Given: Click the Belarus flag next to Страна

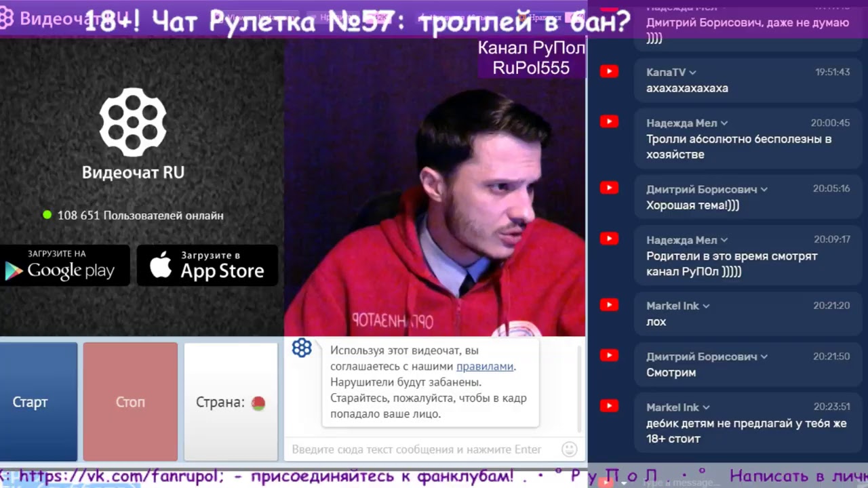Looking at the screenshot, I should click(258, 403).
